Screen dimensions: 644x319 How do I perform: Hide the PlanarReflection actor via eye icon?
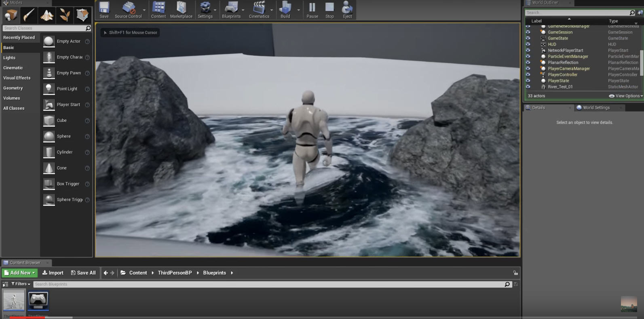pos(528,62)
